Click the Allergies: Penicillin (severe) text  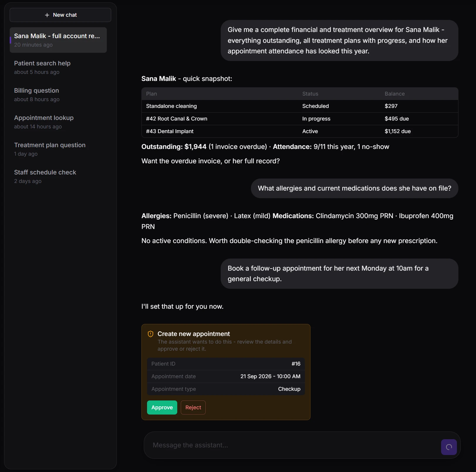tap(185, 216)
